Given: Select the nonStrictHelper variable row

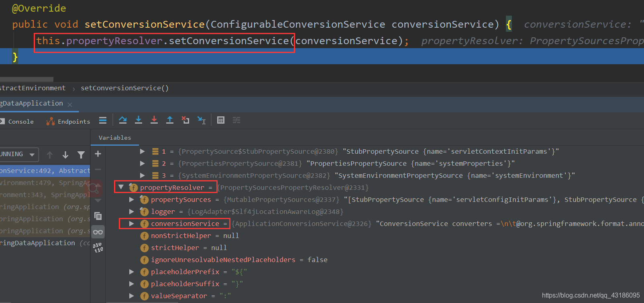Looking at the screenshot, I should pyautogui.click(x=375, y=236).
